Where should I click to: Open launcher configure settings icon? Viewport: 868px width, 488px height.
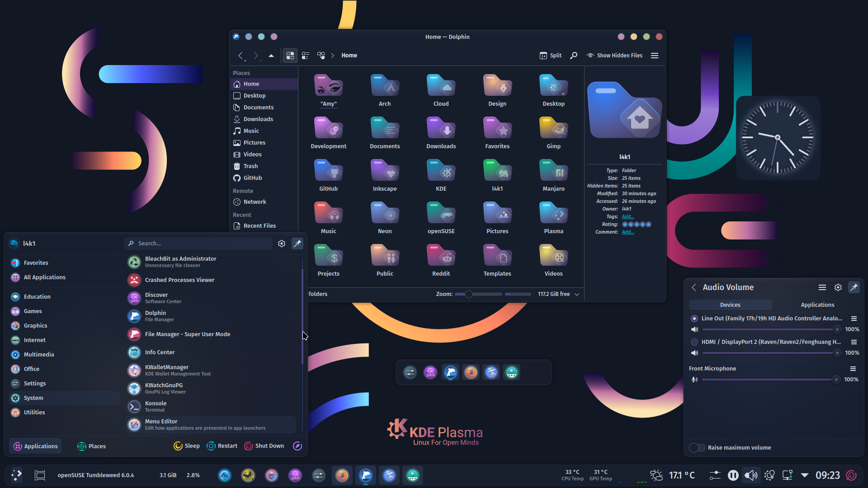click(282, 244)
